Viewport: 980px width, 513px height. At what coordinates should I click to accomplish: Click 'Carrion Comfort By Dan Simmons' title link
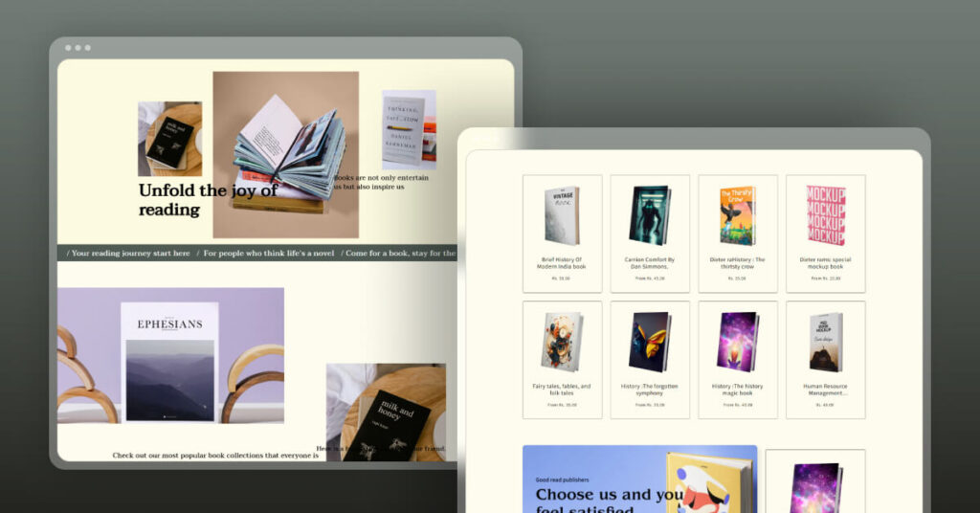[650, 262]
